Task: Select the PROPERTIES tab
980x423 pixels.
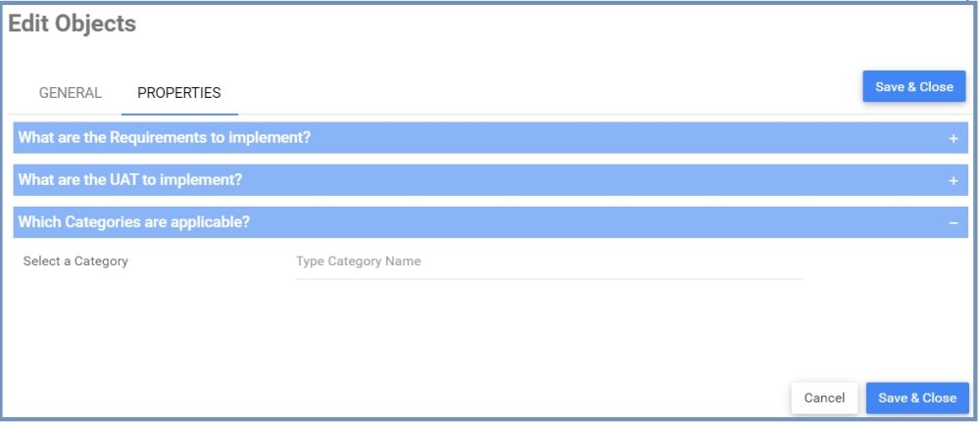Action: pyautogui.click(x=179, y=93)
